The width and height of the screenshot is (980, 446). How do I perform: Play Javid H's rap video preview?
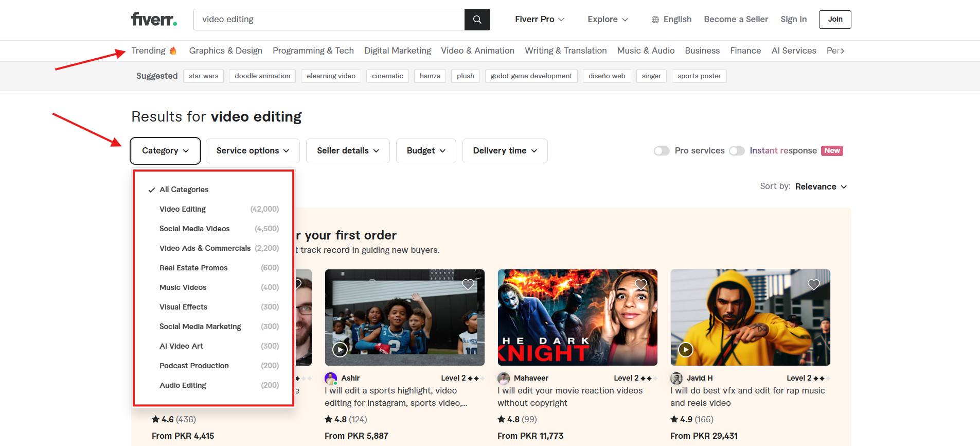coord(685,350)
